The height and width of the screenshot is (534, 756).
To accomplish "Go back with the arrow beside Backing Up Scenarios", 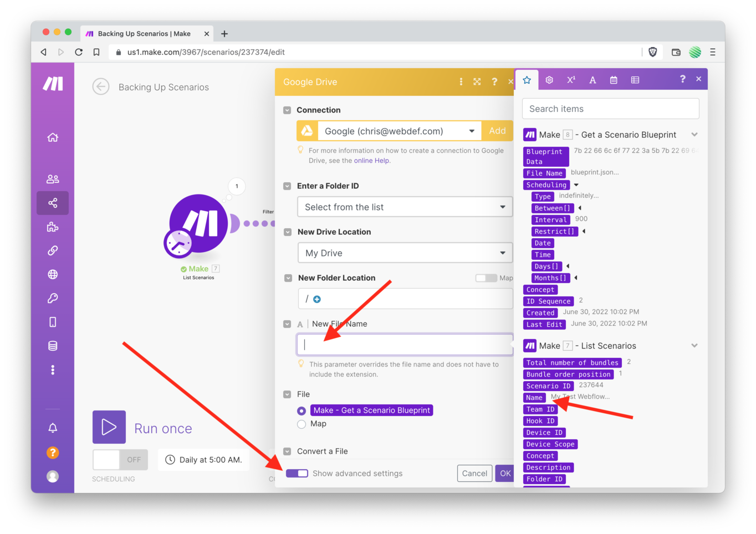I will (x=101, y=87).
